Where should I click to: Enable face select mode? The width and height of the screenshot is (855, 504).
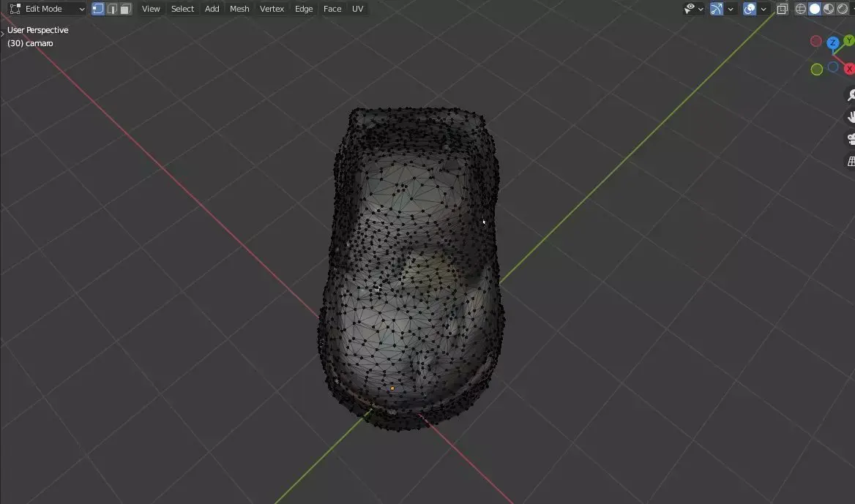point(126,9)
